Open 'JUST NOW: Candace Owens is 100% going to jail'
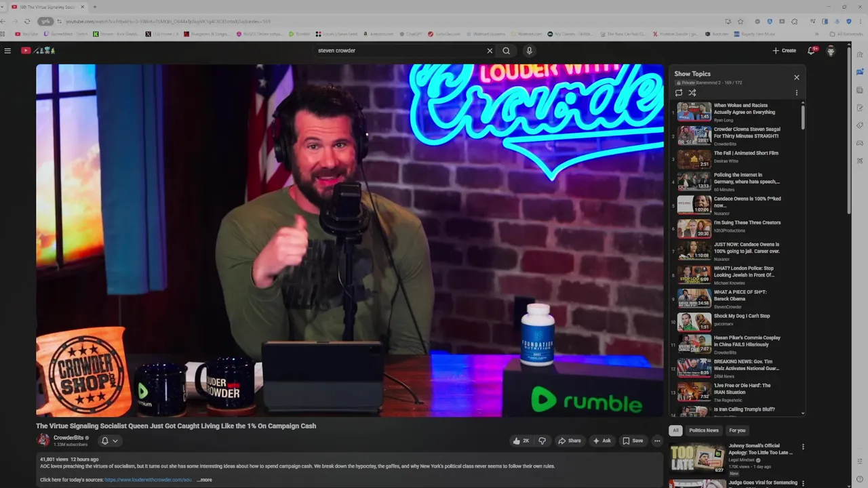868x488 pixels. (736, 251)
